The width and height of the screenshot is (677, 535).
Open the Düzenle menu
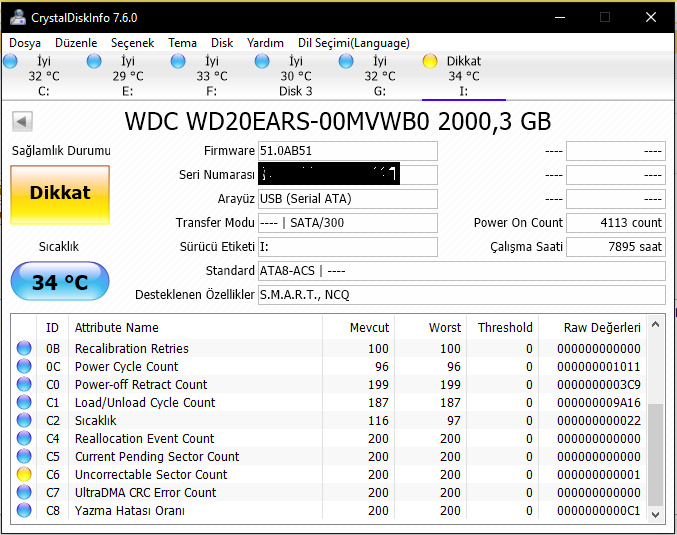[x=76, y=43]
